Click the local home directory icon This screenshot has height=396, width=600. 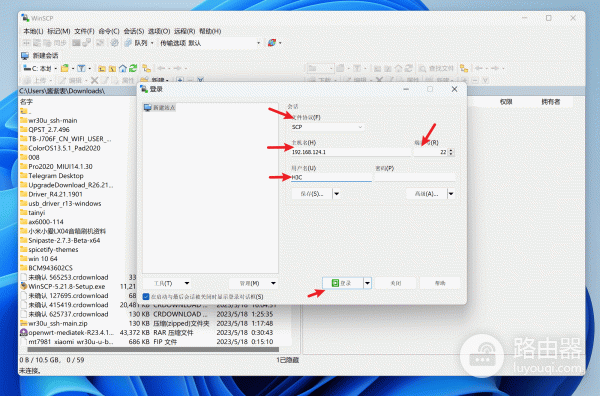click(x=122, y=69)
